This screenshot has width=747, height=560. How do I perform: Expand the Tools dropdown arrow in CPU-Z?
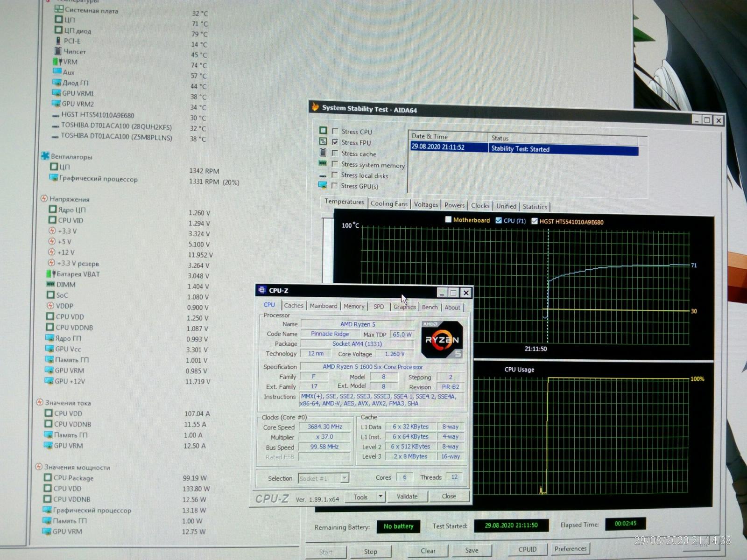click(x=381, y=497)
